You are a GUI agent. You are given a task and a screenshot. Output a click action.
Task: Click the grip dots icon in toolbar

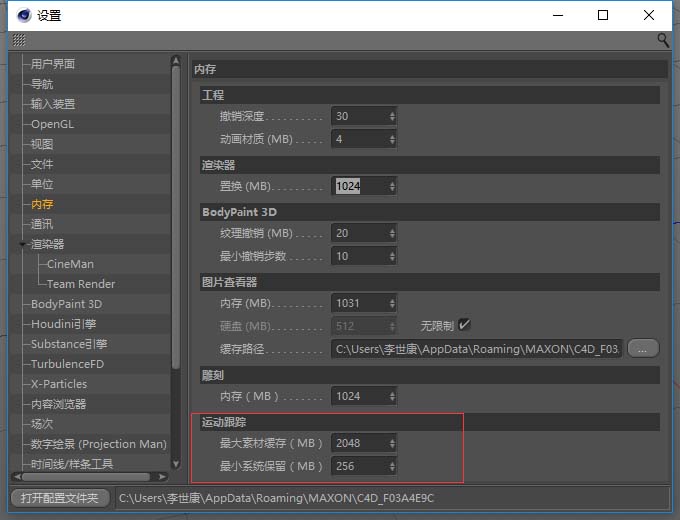point(19,40)
